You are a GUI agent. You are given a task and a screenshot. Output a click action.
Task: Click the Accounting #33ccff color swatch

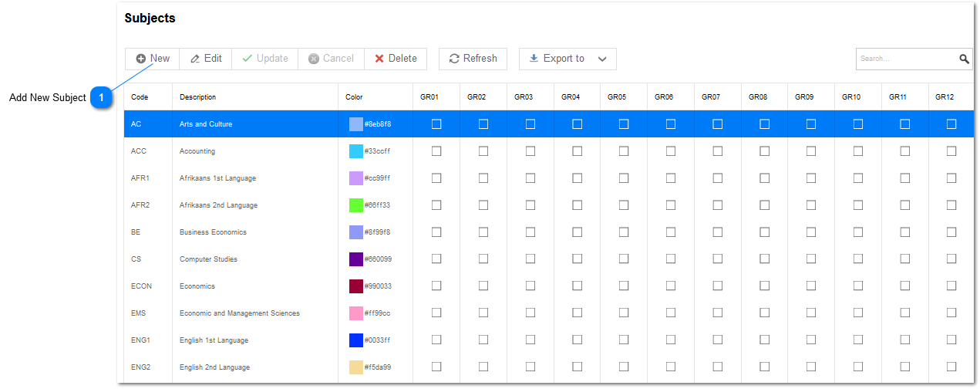(355, 151)
